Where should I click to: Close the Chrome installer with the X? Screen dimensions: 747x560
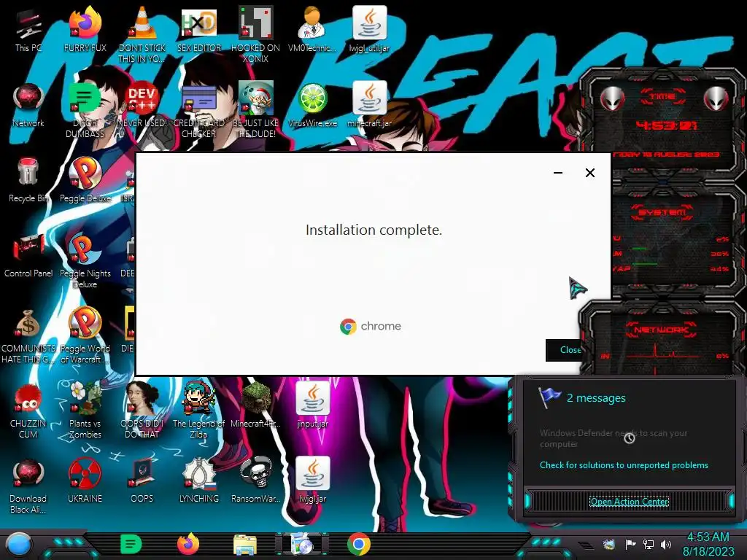pyautogui.click(x=589, y=173)
